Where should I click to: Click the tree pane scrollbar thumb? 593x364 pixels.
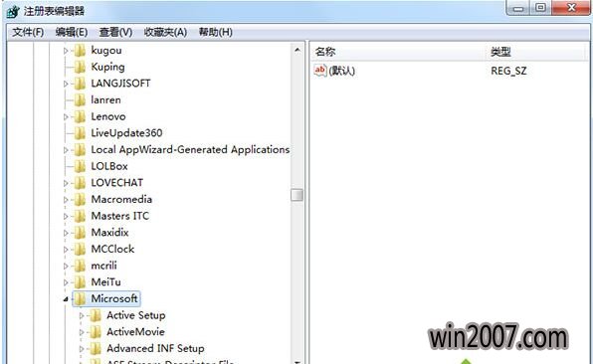pyautogui.click(x=296, y=195)
